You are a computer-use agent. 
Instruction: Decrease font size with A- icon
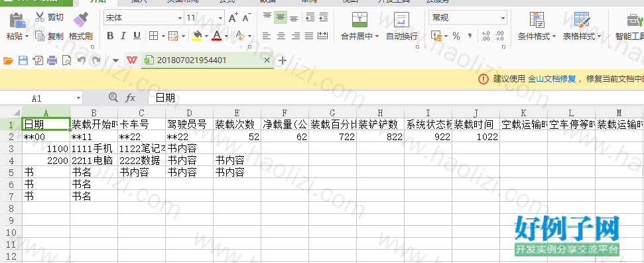[x=247, y=18]
